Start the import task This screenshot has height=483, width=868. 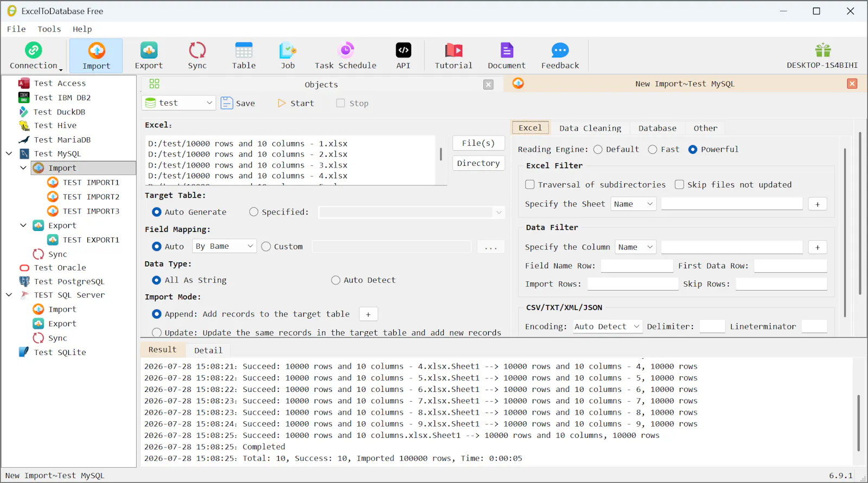click(296, 103)
